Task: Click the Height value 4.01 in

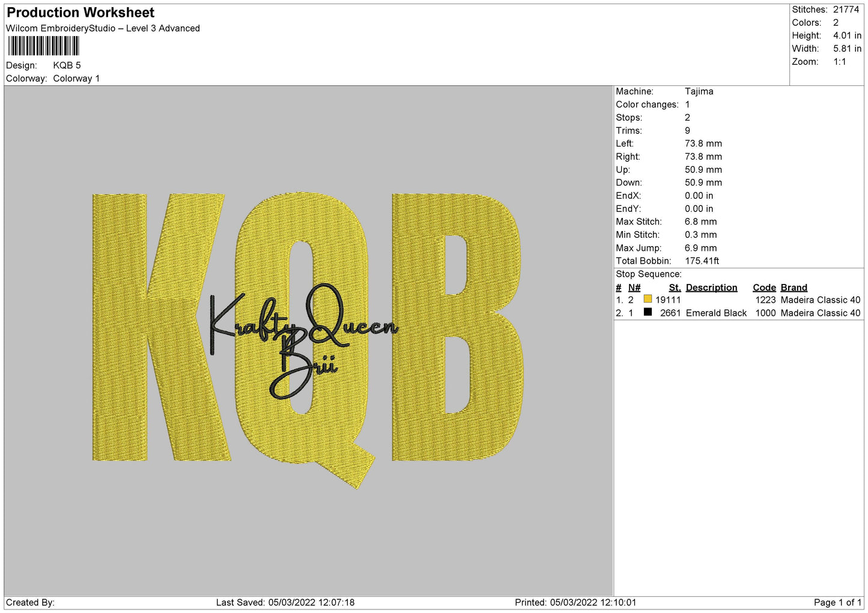Action: click(847, 36)
